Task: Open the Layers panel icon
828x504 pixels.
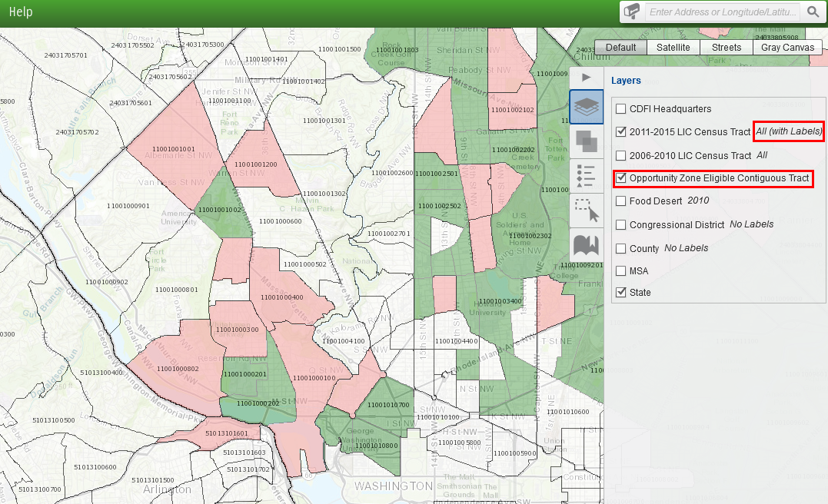Action: 586,107
